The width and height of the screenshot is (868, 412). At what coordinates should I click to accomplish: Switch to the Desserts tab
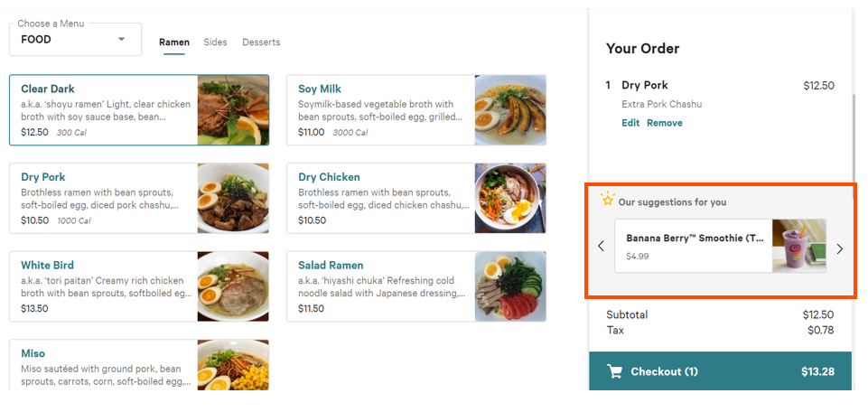261,42
